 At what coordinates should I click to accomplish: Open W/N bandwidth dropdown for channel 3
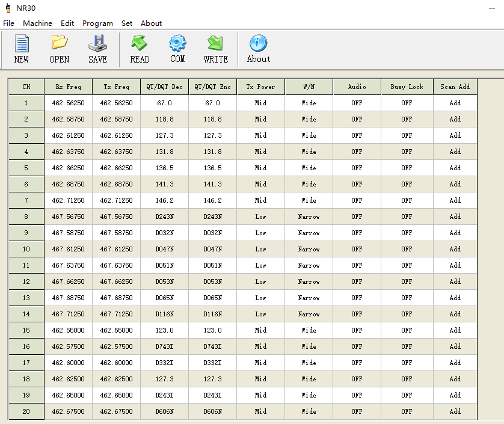tap(309, 135)
